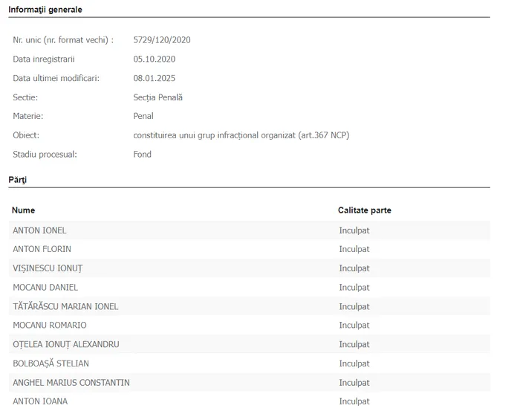Click the VIȘINESCU IONUȚ name
Viewport: 520px width, 420px height.
48,268
